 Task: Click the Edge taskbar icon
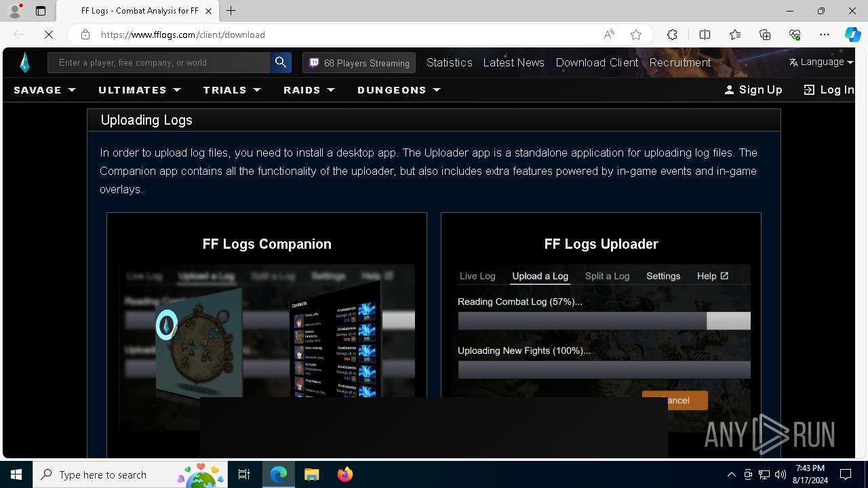pyautogui.click(x=279, y=474)
